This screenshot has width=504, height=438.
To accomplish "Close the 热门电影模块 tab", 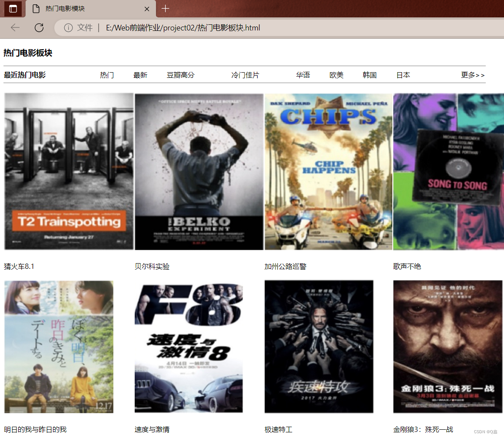I will click(x=147, y=9).
